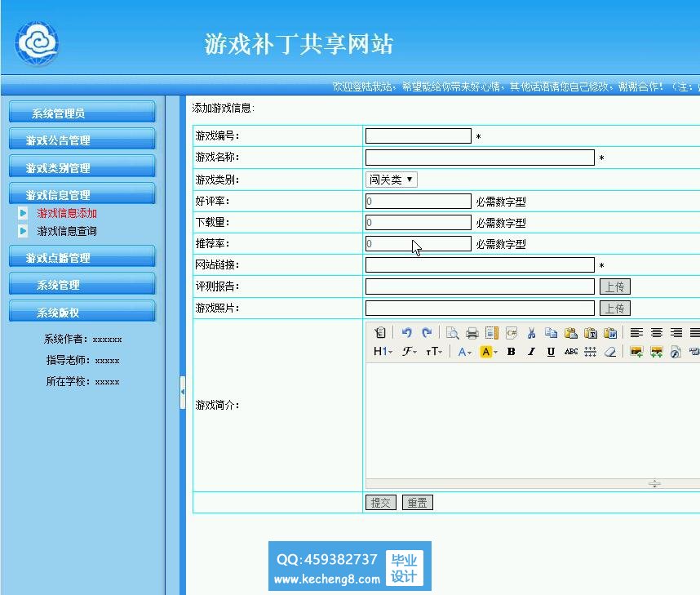Align text right in editor
The image size is (700, 595).
click(676, 333)
